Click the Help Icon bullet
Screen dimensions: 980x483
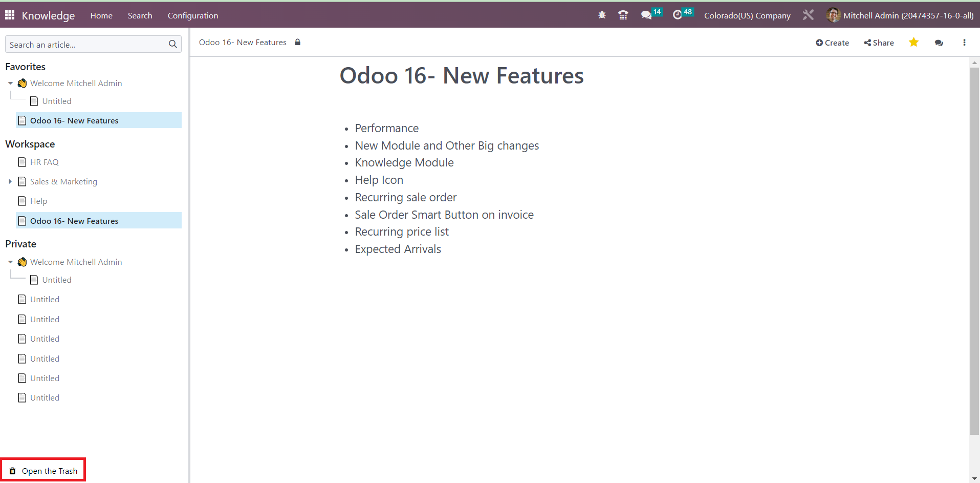(379, 180)
